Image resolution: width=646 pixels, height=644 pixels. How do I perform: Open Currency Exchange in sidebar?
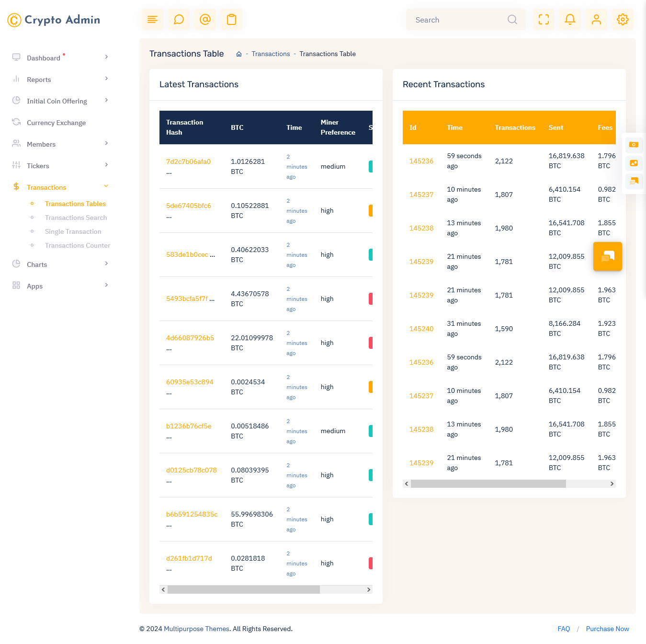[56, 123]
